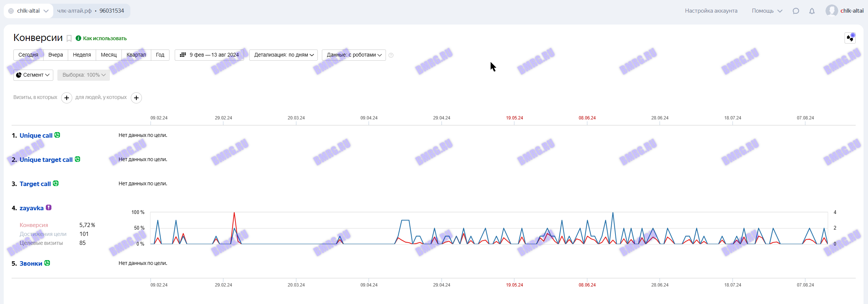Expand the chlk-altai site selector dropdown
The width and height of the screenshot is (868, 304).
(x=29, y=11)
